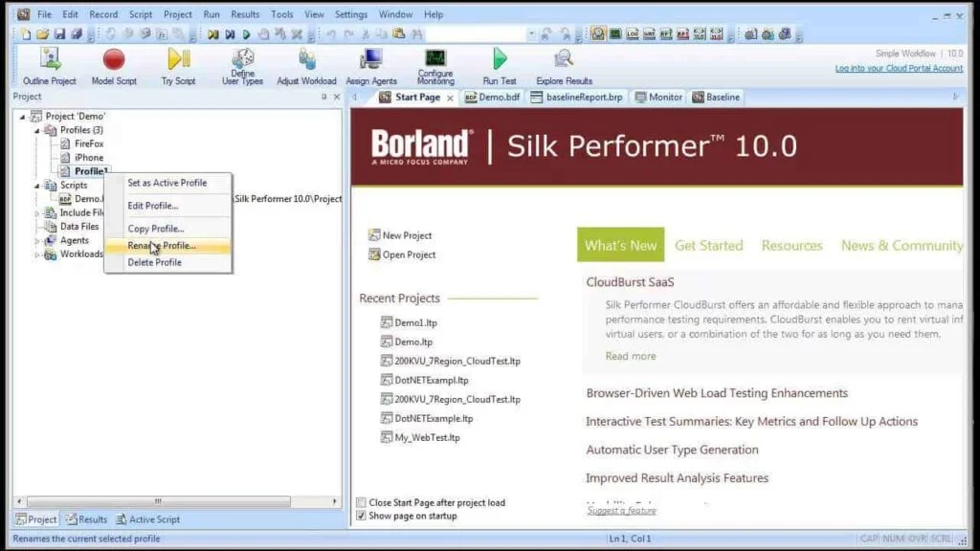Expand the Workloads tree node
The width and height of the screenshot is (980, 551).
click(37, 254)
